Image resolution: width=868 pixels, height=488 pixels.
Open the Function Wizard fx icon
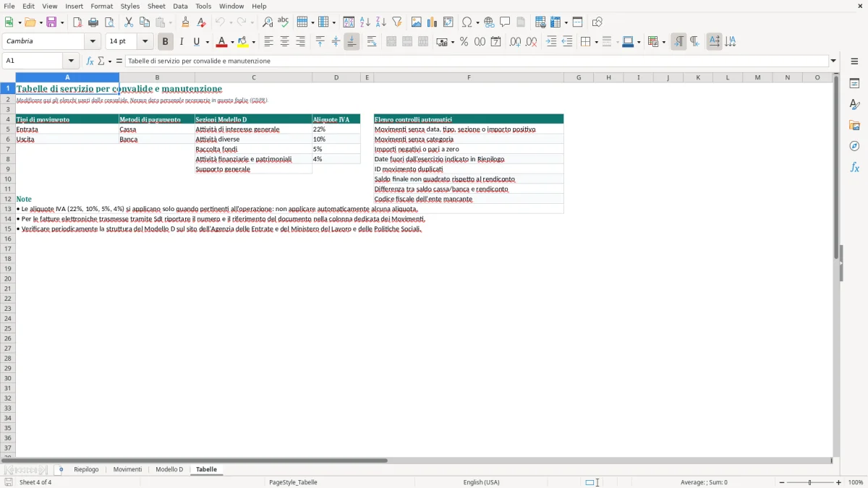pyautogui.click(x=90, y=61)
